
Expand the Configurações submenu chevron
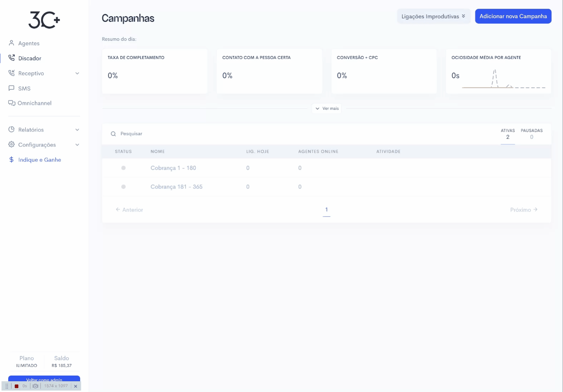coord(77,145)
